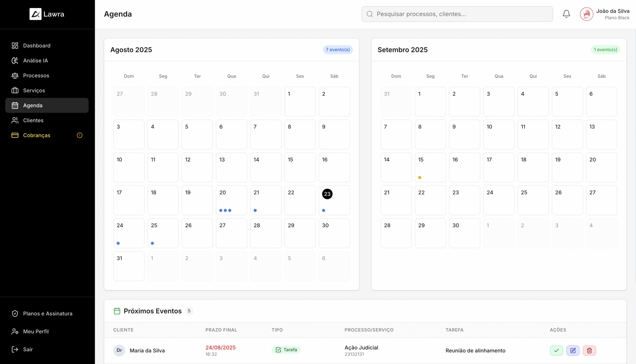Select today's date August 23
The height and width of the screenshot is (364, 636).
(327, 194)
